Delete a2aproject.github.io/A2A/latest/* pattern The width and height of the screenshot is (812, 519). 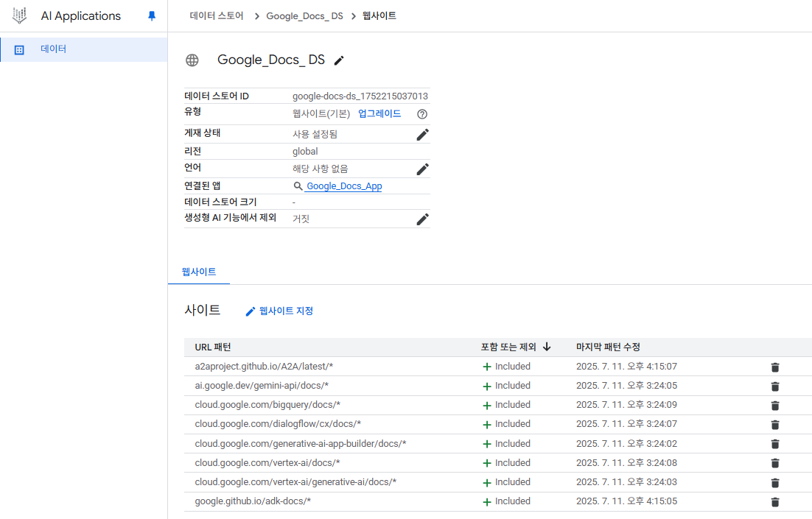pyautogui.click(x=775, y=367)
